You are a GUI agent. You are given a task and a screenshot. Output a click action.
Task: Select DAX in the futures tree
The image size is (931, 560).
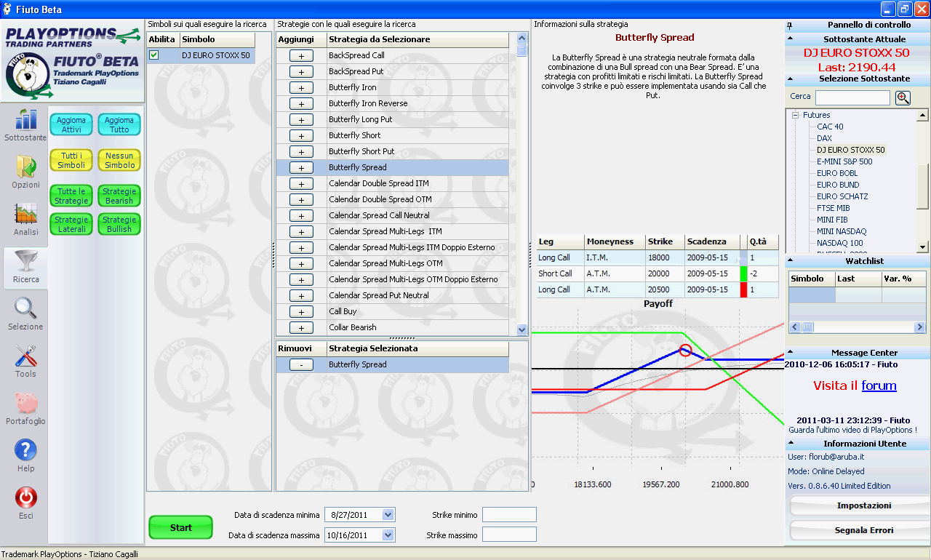click(x=824, y=138)
